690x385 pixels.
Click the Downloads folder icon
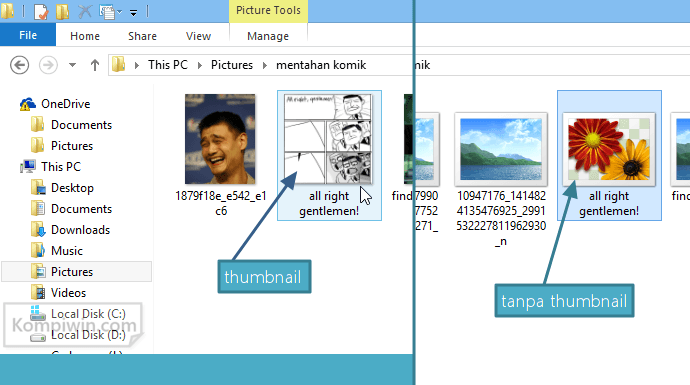point(38,230)
